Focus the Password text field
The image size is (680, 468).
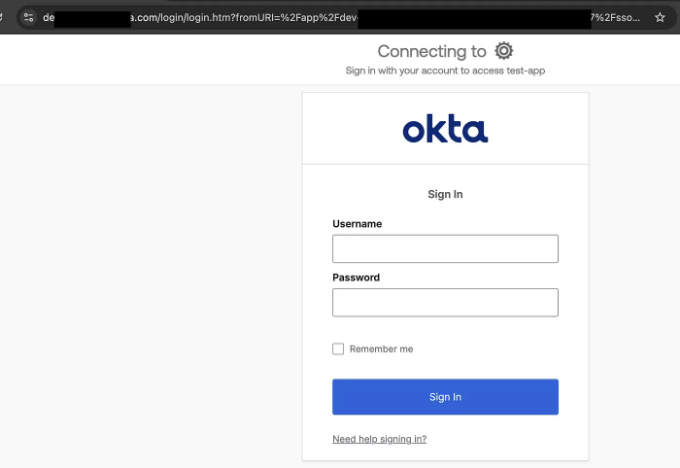coord(445,302)
